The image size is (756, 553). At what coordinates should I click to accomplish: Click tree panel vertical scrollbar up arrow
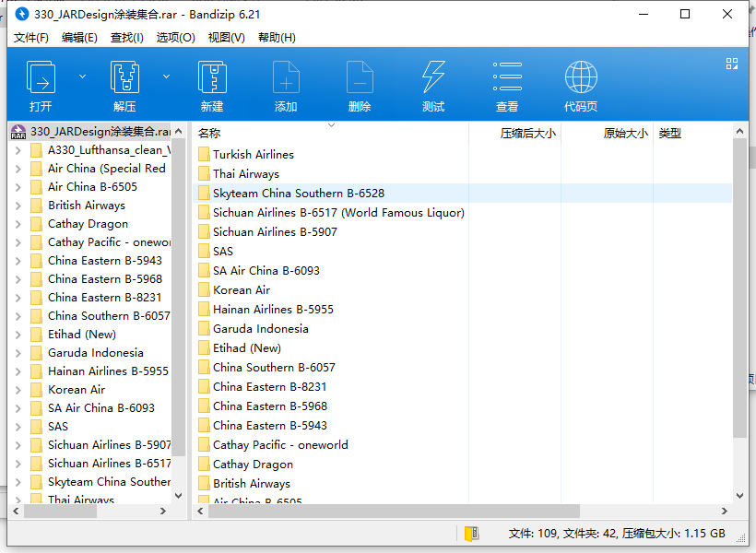(x=178, y=131)
